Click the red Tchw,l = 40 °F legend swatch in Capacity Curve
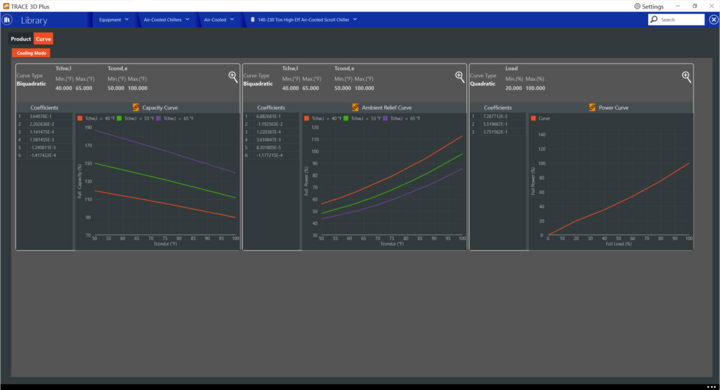 (x=80, y=119)
